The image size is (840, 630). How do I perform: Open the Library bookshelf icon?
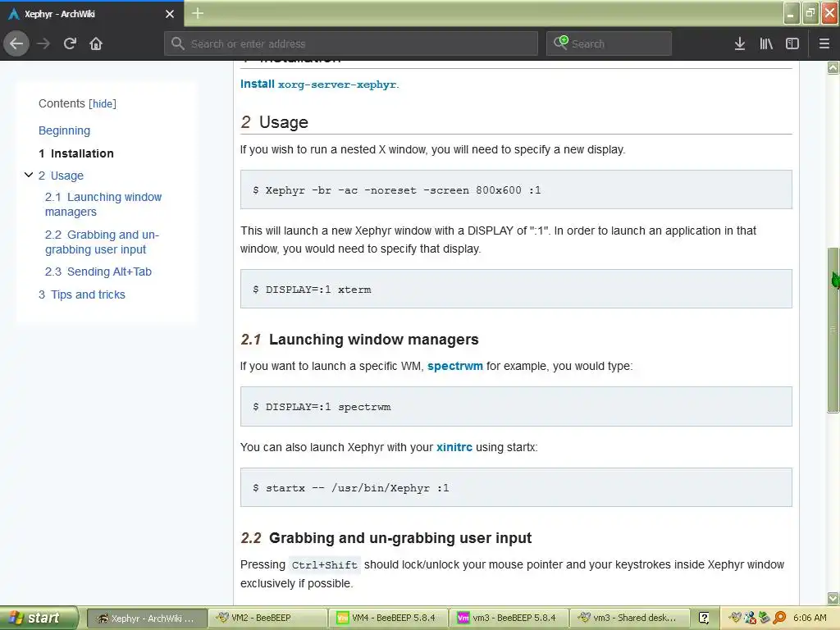[766, 43]
